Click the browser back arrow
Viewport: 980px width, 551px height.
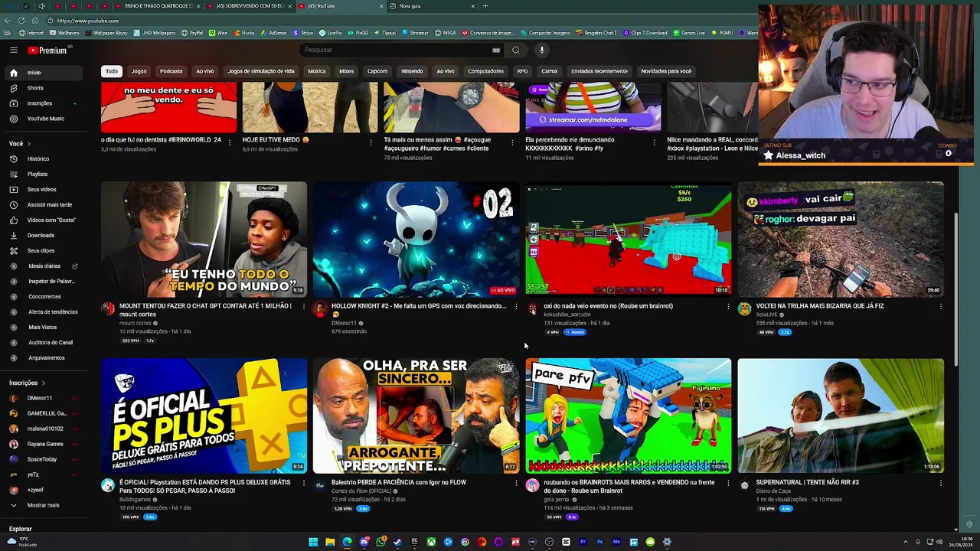(8, 21)
